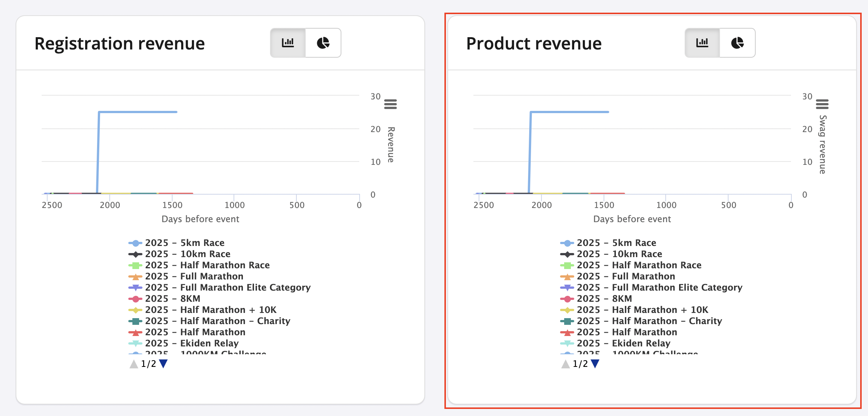868x416 pixels.
Task: Toggle 2025 – Half Marathon Race in Product legend
Action: 639,265
